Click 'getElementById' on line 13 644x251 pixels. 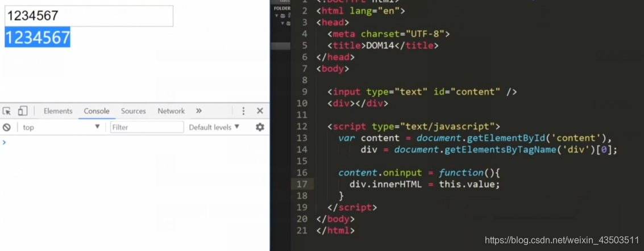[x=505, y=138]
